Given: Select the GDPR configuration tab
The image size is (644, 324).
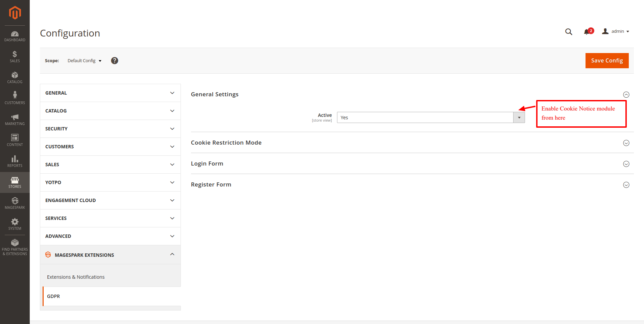Looking at the screenshot, I should [x=112, y=296].
